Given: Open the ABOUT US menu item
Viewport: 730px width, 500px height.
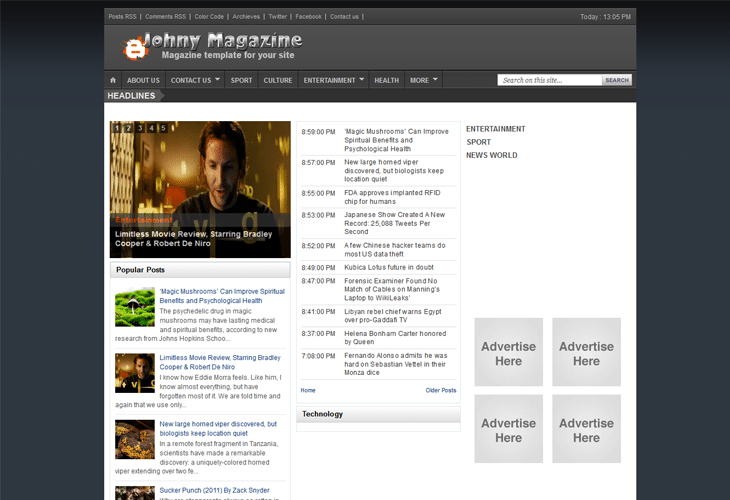Looking at the screenshot, I should [143, 80].
